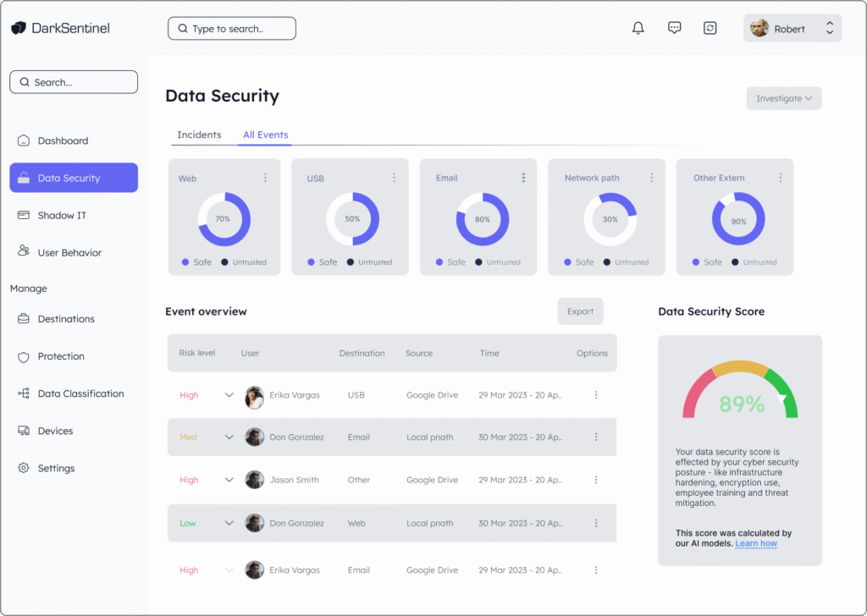Click the notification bell icon
Screen dimensions: 867x616
tap(638, 28)
